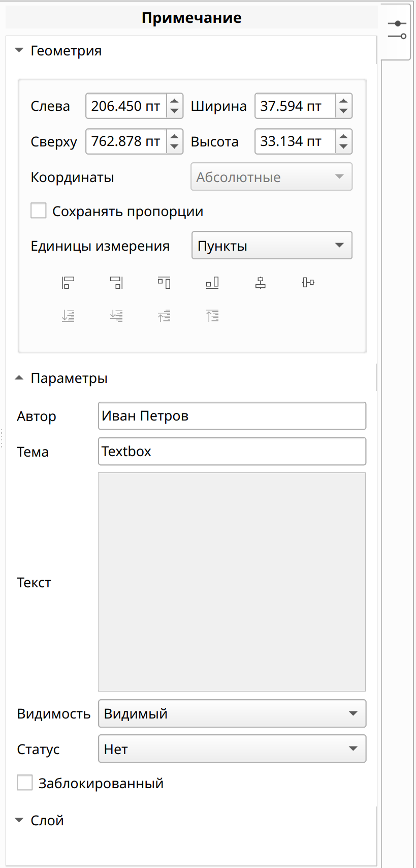
Task: Send object to bottom icon
Action: point(68,316)
